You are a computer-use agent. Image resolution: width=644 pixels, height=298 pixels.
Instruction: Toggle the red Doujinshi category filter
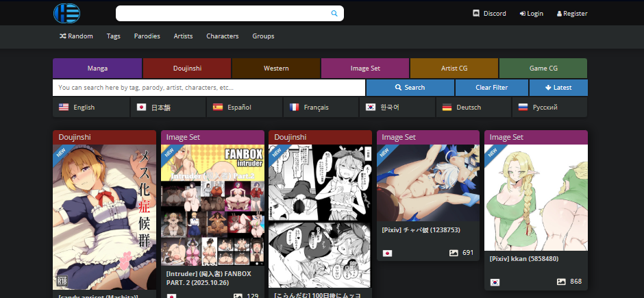click(x=187, y=68)
